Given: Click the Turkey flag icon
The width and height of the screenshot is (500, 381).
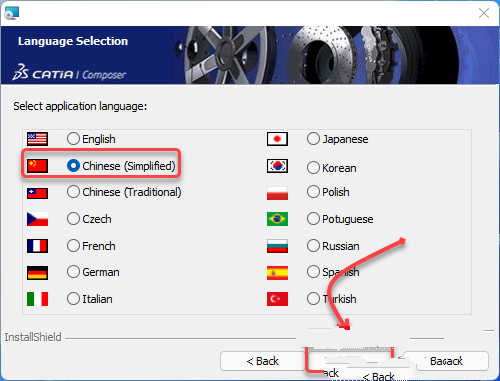Looking at the screenshot, I should (277, 299).
